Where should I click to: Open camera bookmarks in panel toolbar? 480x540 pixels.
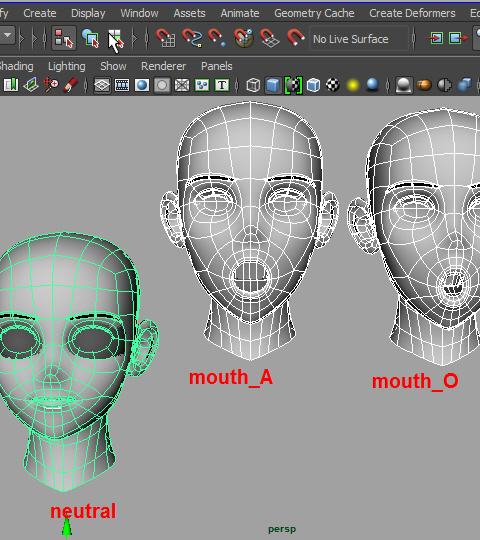[x=11, y=85]
